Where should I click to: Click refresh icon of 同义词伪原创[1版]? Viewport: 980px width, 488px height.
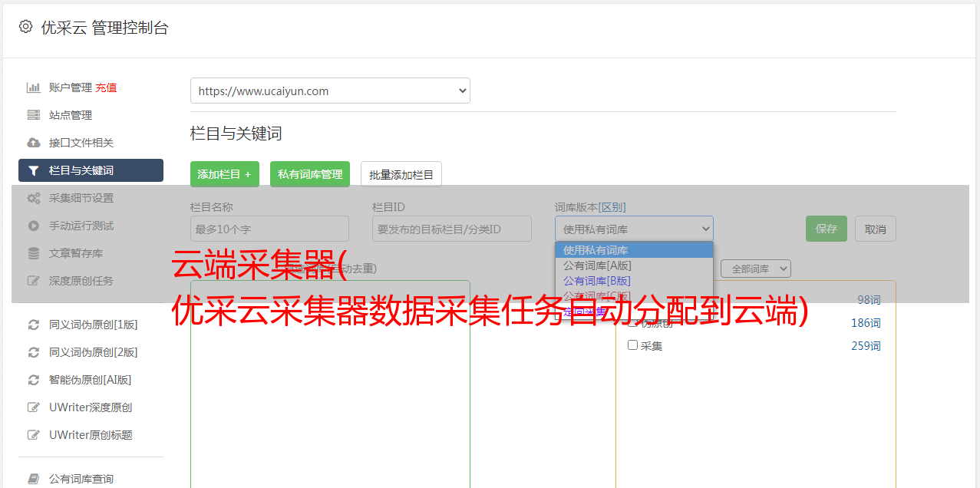(x=33, y=325)
